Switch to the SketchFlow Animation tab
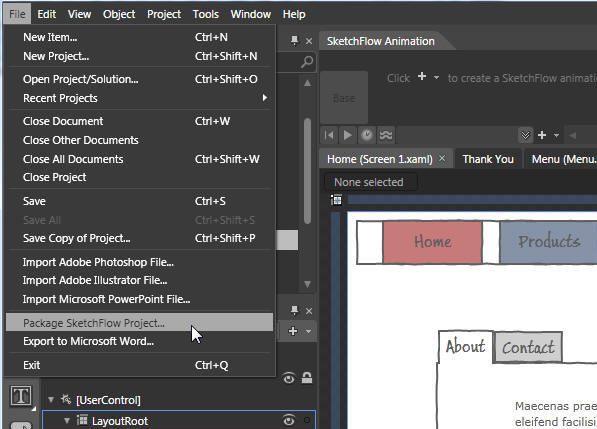Screen dimensions: 597x429 point(380,41)
